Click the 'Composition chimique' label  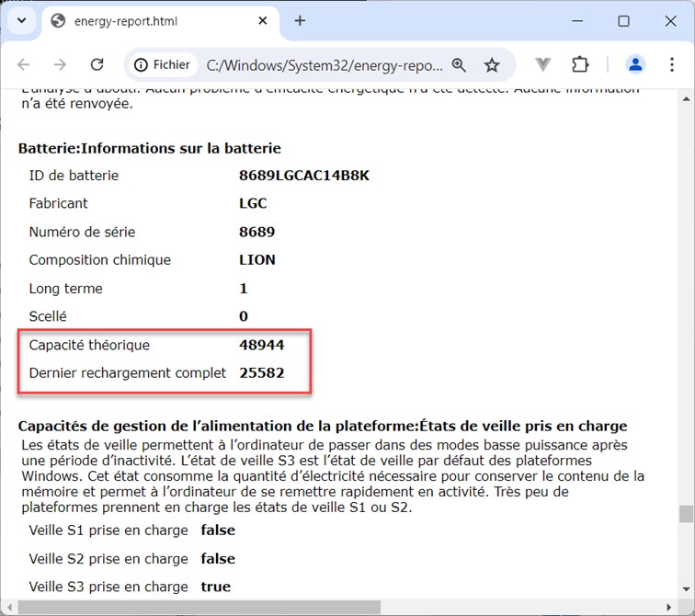(99, 259)
